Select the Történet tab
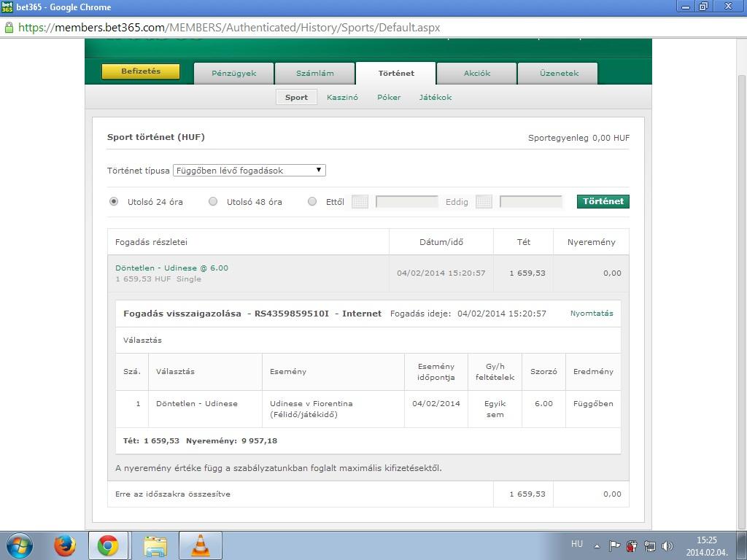The width and height of the screenshot is (747, 560). [396, 74]
